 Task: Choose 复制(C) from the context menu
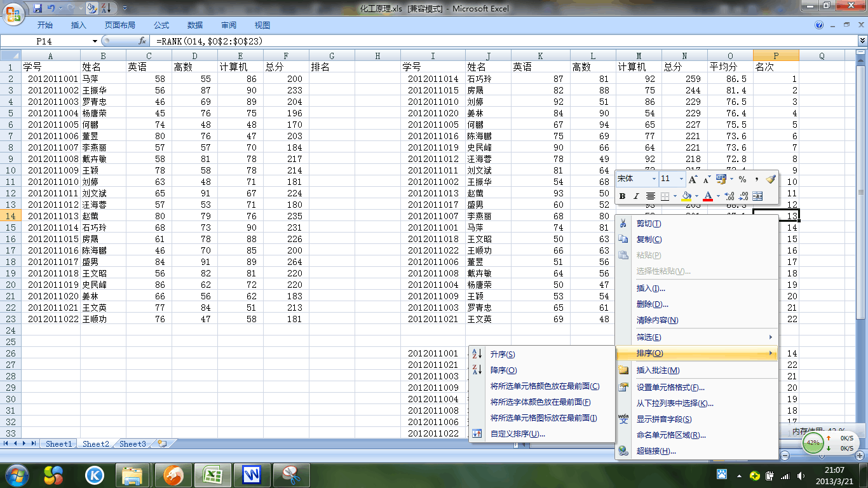click(696, 240)
